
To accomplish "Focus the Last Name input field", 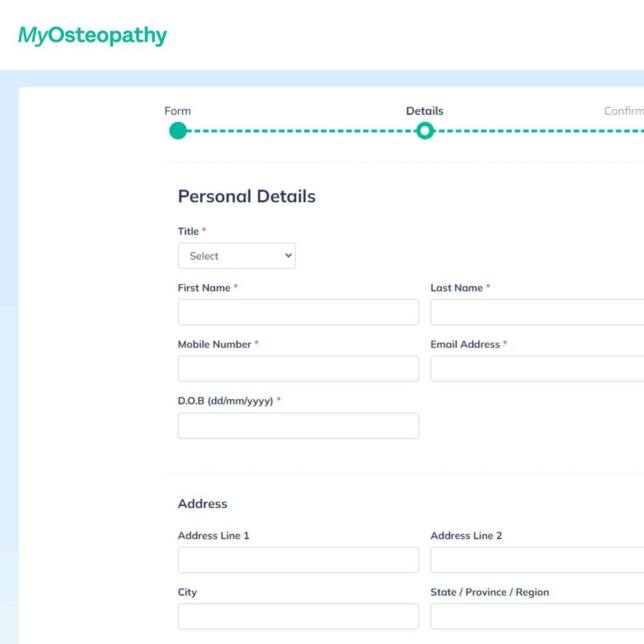I will coord(537,312).
